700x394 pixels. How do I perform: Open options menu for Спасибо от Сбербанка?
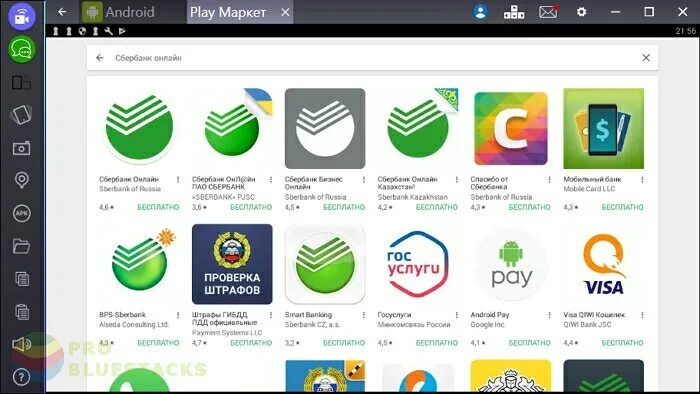[x=550, y=180]
